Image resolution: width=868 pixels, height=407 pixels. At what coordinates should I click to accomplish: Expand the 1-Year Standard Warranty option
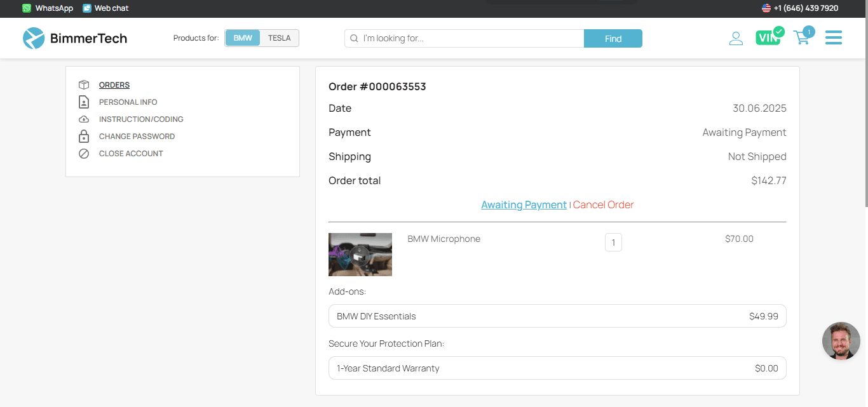click(557, 368)
